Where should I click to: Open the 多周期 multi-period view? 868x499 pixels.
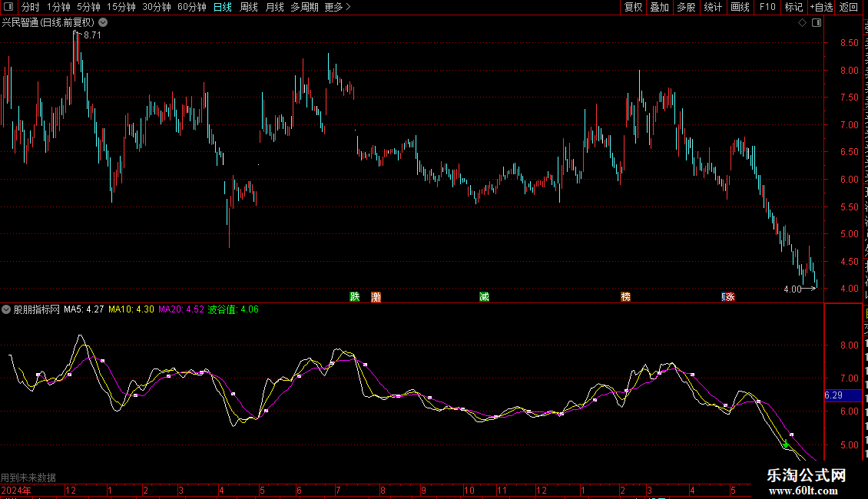(x=304, y=7)
